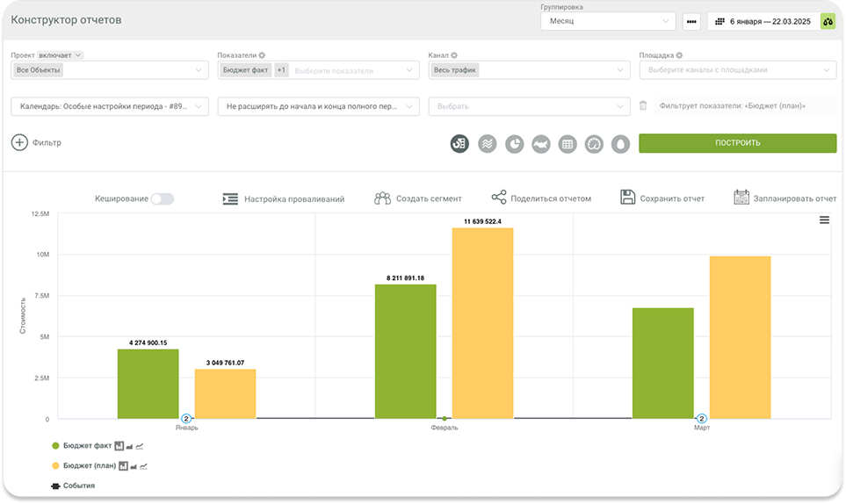Open the Группировка Месяц dropdown
The height and width of the screenshot is (504, 846).
[607, 21]
